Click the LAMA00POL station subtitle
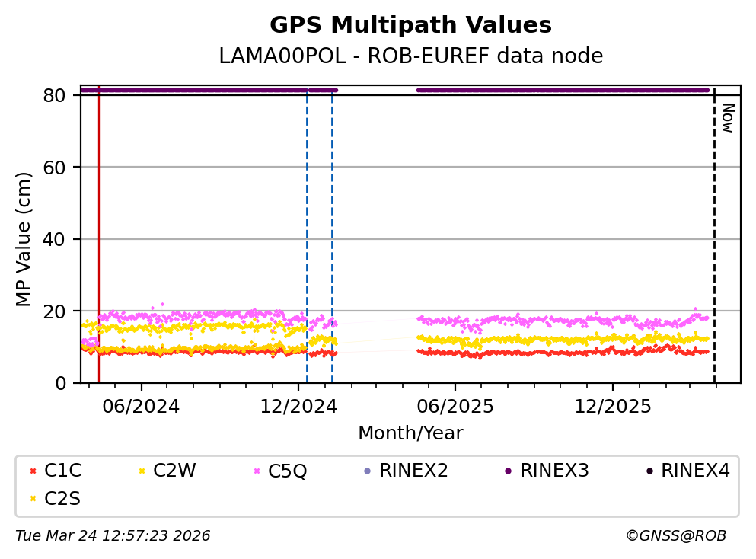 410,56
